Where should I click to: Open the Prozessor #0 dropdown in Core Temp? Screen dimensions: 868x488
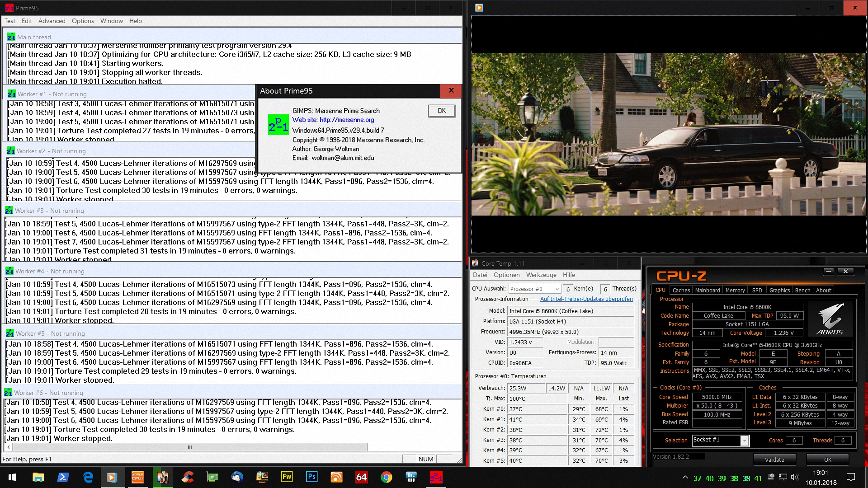point(557,289)
